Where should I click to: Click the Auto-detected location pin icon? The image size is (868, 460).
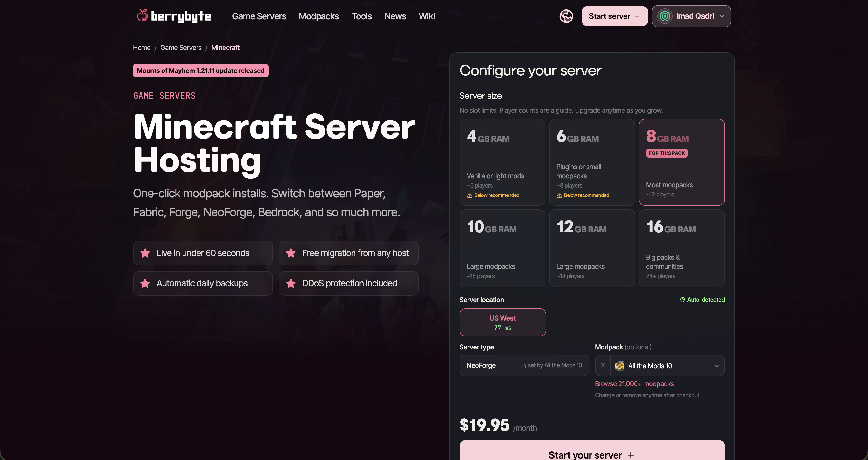click(682, 300)
